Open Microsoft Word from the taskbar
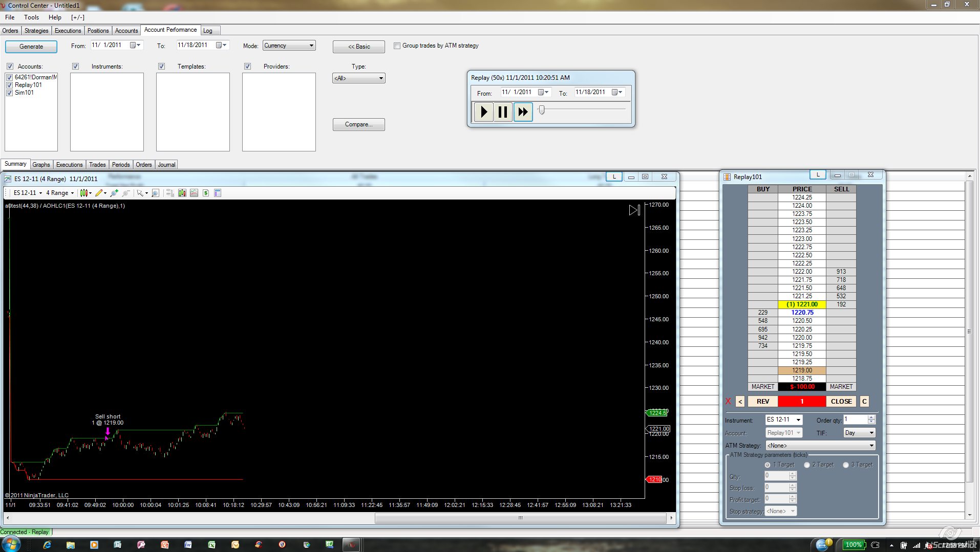The height and width of the screenshot is (552, 980). pos(188,544)
